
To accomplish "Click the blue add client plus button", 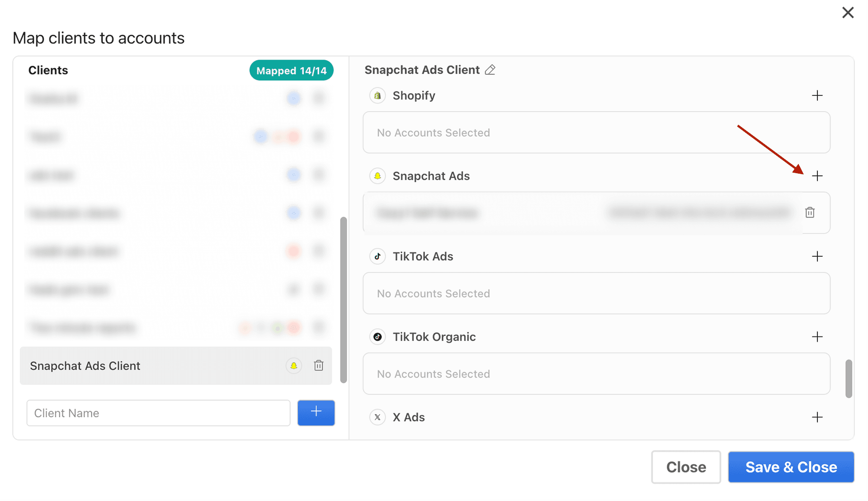I will pos(316,413).
